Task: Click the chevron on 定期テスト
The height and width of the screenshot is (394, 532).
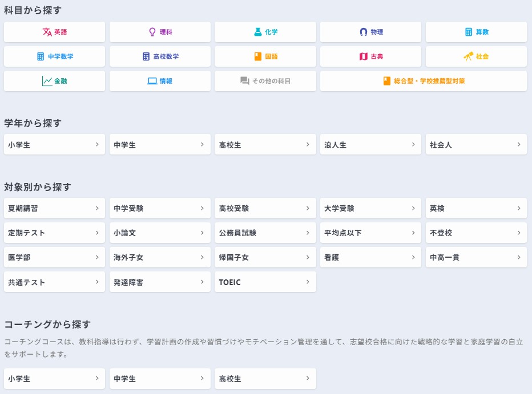Action: (x=97, y=233)
